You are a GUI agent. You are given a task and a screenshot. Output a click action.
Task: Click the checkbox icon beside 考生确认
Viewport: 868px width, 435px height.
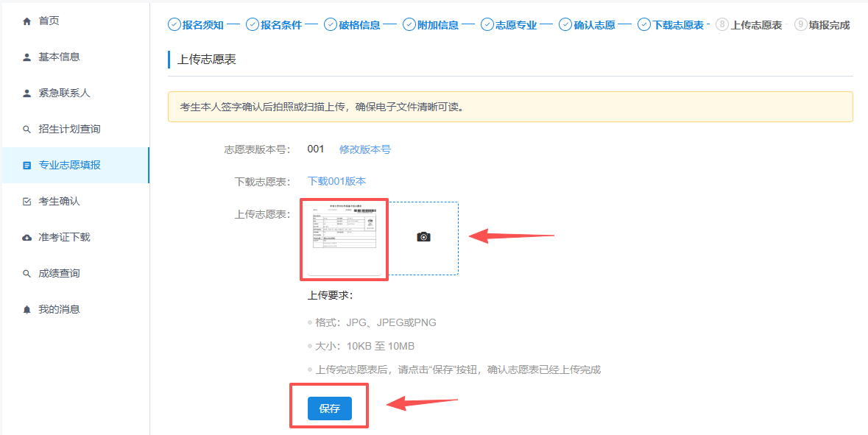pyautogui.click(x=27, y=202)
